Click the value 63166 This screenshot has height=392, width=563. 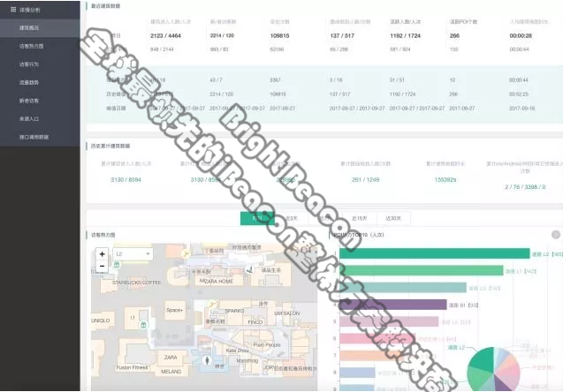277,49
